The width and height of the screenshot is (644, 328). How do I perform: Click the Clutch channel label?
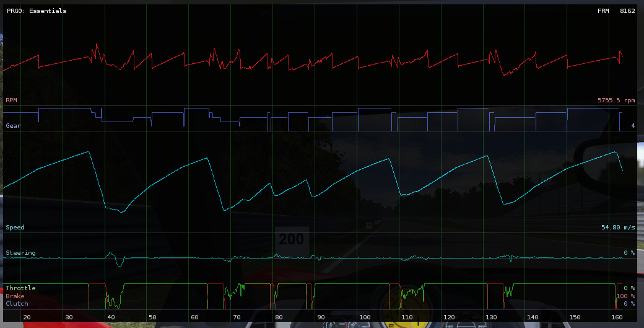(17, 304)
